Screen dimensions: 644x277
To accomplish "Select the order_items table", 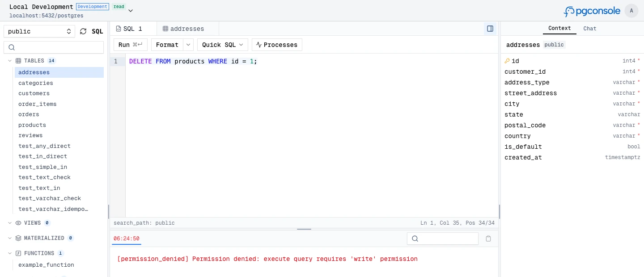I will 59,104.
